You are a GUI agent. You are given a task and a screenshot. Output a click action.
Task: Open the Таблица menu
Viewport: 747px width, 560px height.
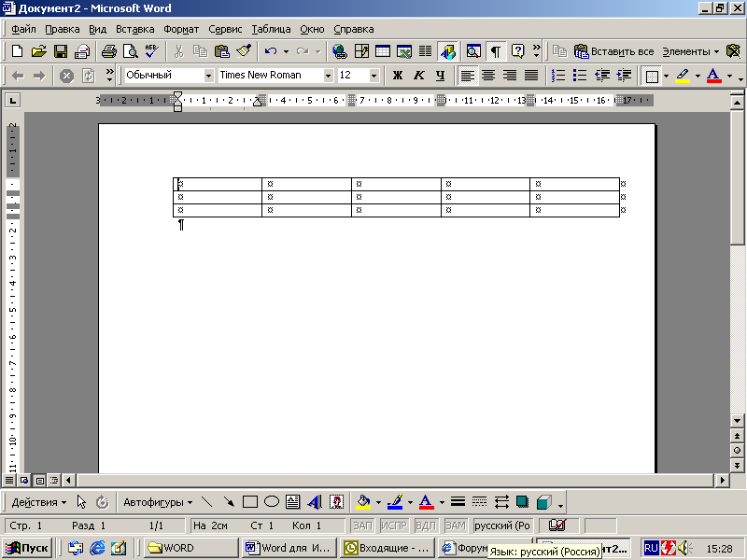271,29
